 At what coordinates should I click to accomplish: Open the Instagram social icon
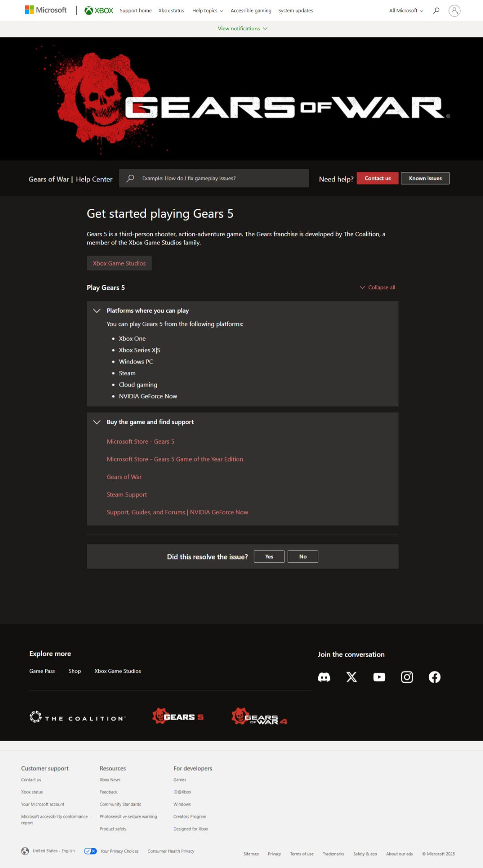[407, 677]
